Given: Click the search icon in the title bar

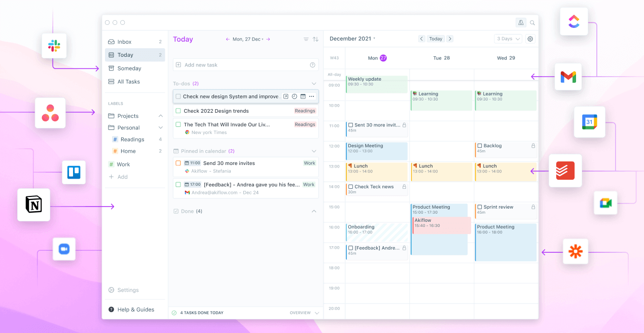Looking at the screenshot, I should (x=532, y=22).
